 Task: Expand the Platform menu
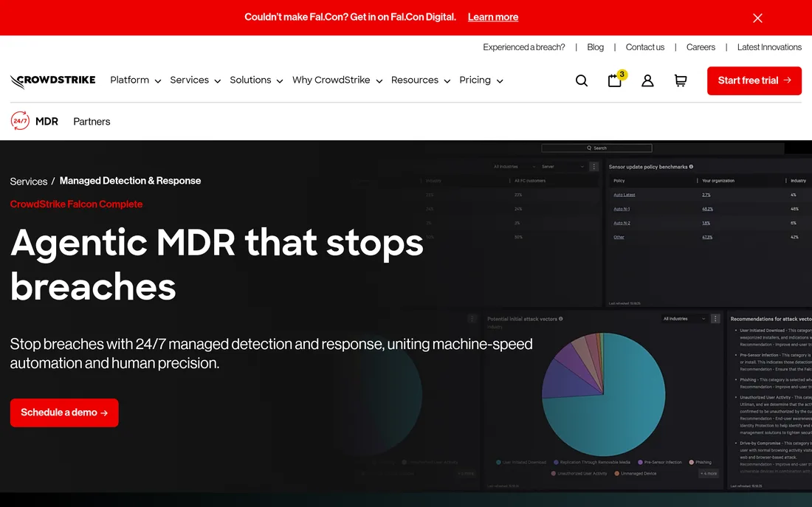(x=135, y=80)
